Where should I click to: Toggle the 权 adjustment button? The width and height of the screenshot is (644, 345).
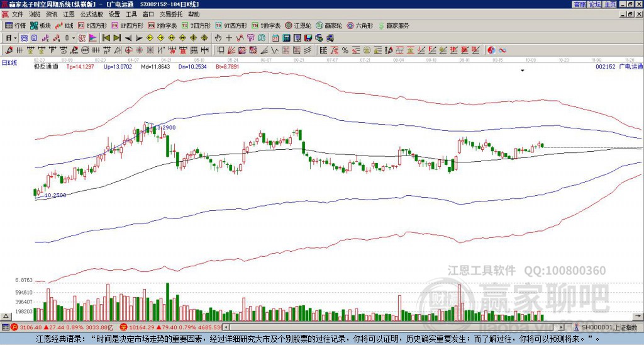pos(81,38)
